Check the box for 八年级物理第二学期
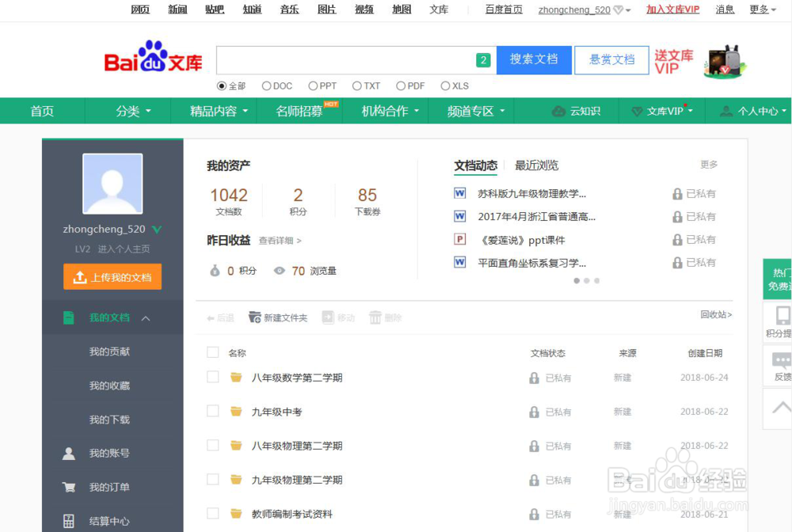Screen dimensions: 792x532 tap(212, 445)
